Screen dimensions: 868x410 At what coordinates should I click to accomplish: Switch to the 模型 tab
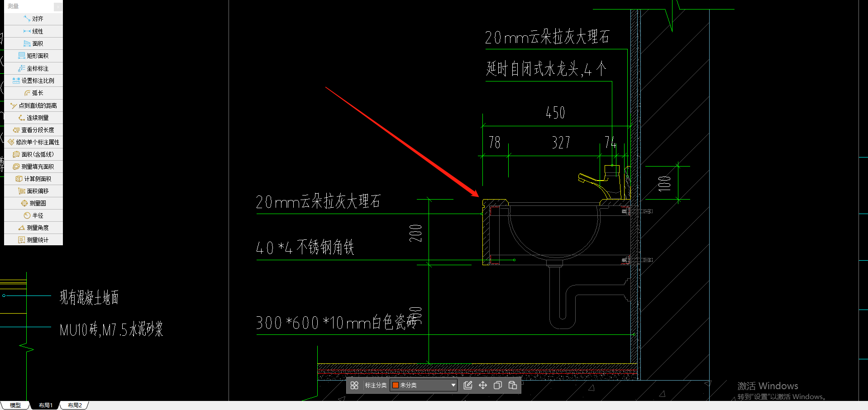[x=15, y=405]
